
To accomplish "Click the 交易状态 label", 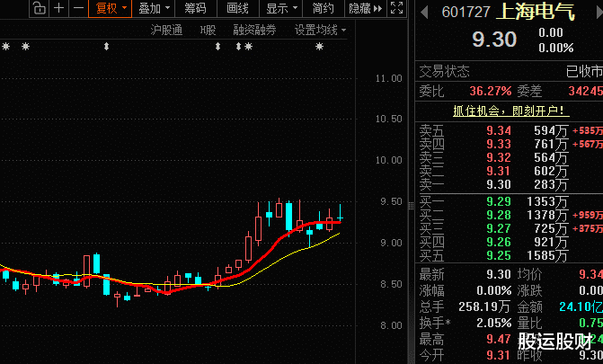I will coord(444,72).
